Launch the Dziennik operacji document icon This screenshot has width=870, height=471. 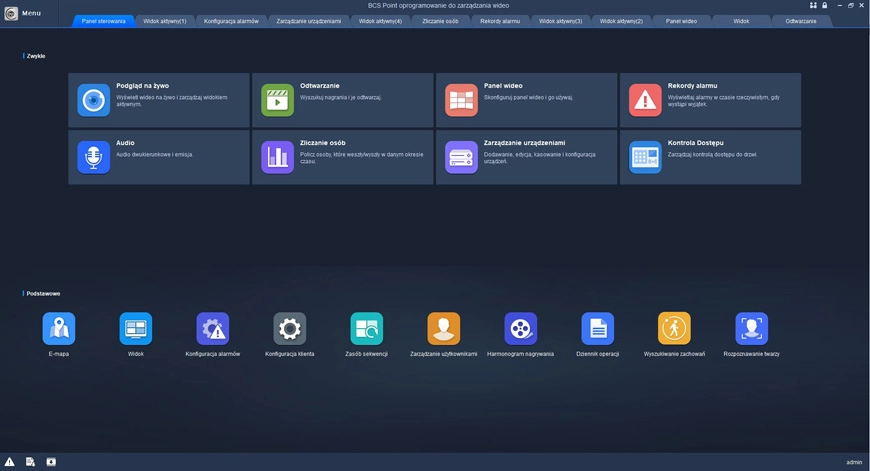(x=598, y=328)
